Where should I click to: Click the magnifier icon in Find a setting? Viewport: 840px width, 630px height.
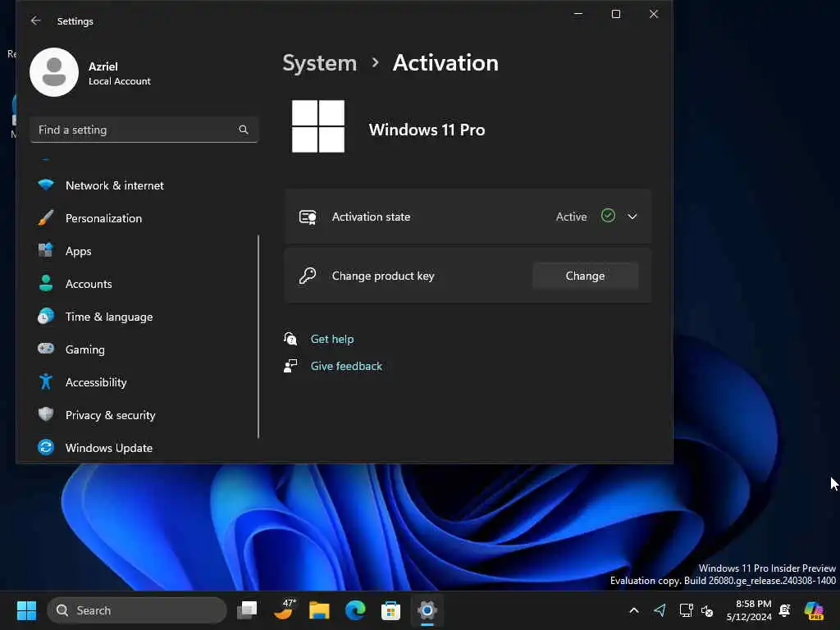tap(243, 130)
